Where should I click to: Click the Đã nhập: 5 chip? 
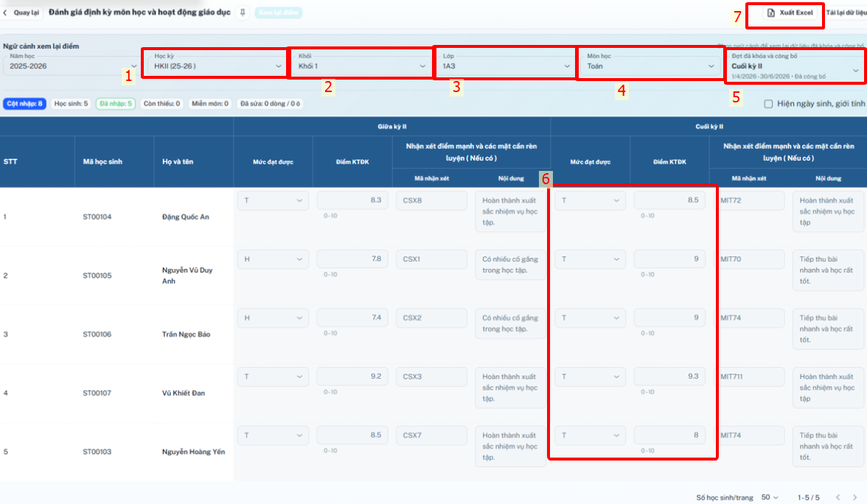(x=116, y=103)
